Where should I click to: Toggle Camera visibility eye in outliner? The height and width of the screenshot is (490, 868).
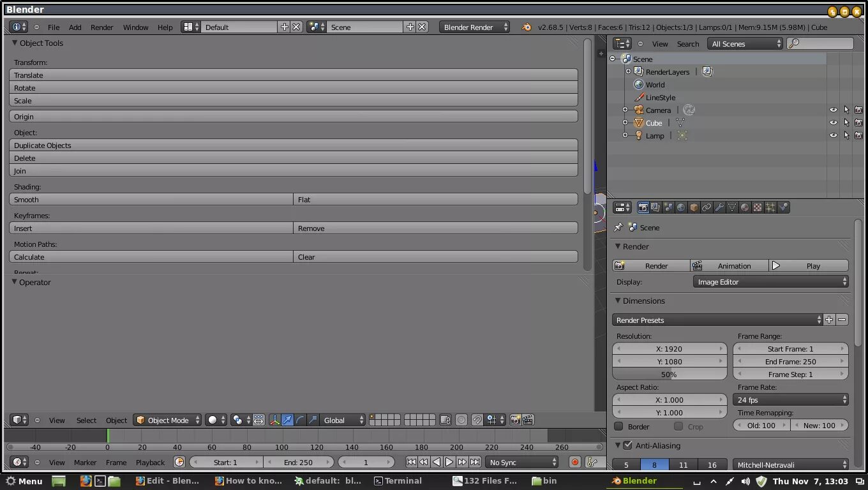833,110
